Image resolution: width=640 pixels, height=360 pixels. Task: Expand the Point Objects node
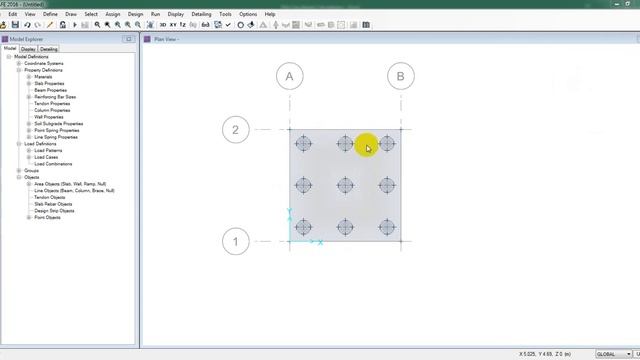click(29, 218)
